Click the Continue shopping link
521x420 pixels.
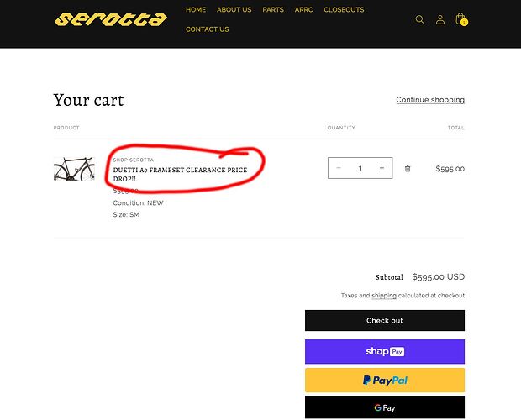click(430, 100)
